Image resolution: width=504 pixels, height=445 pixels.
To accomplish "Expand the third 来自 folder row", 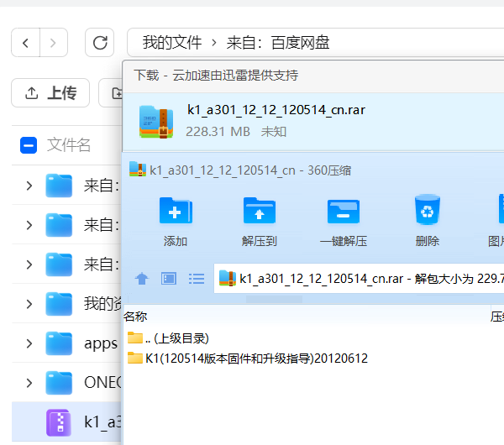I will tap(29, 264).
